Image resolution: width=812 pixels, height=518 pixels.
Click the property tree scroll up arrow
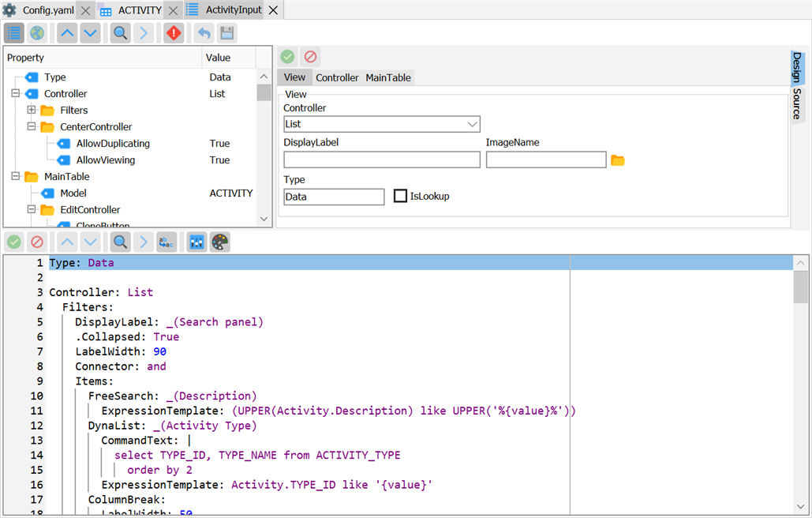264,77
